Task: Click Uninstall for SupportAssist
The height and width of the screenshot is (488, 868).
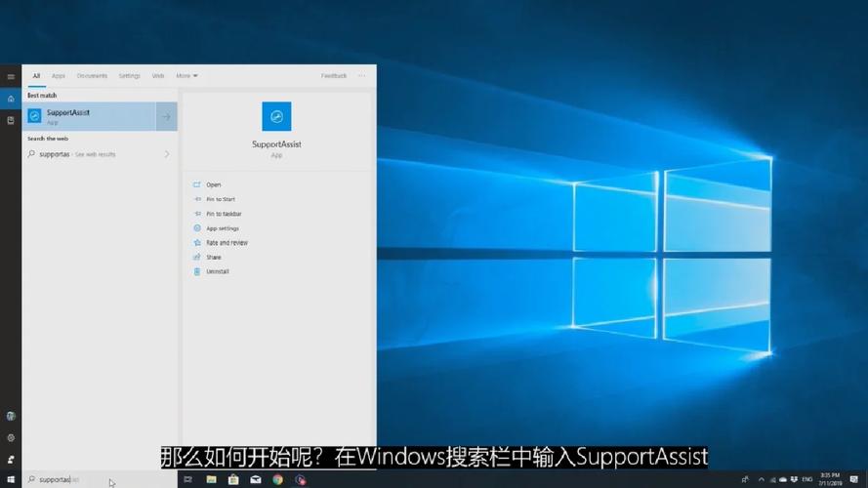Action: 218,271
